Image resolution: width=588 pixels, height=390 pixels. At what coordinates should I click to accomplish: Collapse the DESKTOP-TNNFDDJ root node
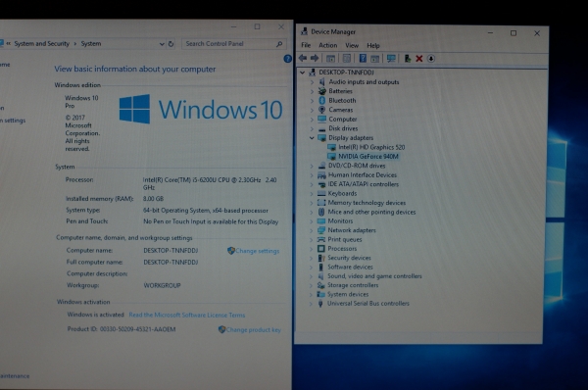tap(303, 73)
